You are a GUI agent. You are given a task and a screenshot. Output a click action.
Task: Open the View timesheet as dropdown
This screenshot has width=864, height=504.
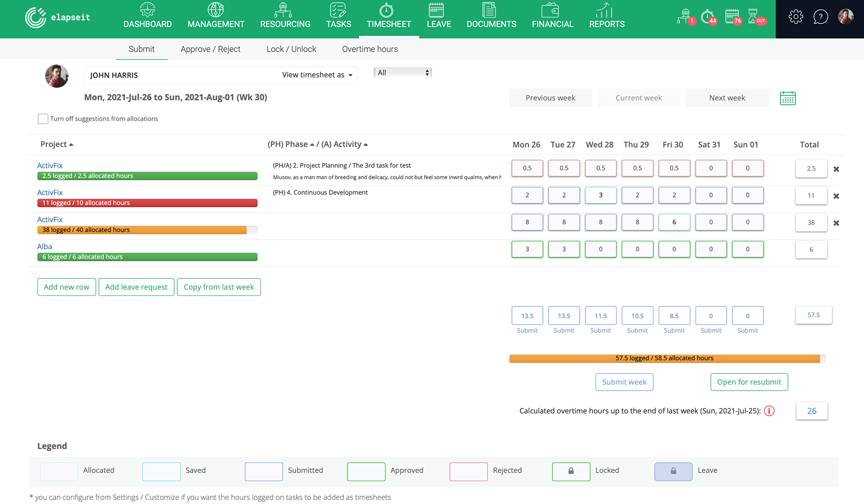coord(317,75)
